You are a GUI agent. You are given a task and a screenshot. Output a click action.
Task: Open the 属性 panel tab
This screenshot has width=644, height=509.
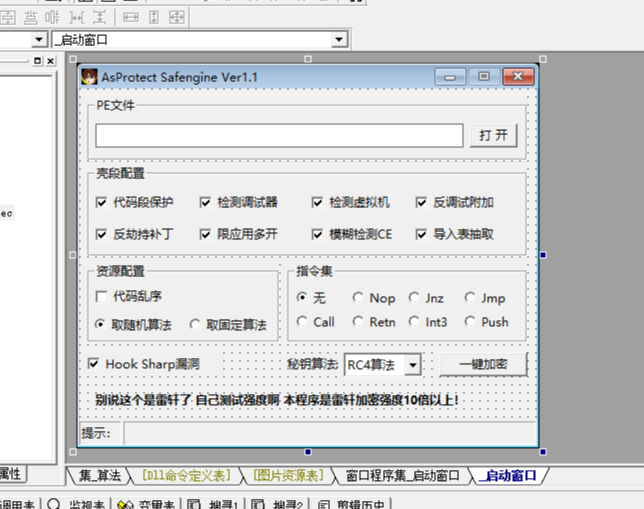[11, 474]
